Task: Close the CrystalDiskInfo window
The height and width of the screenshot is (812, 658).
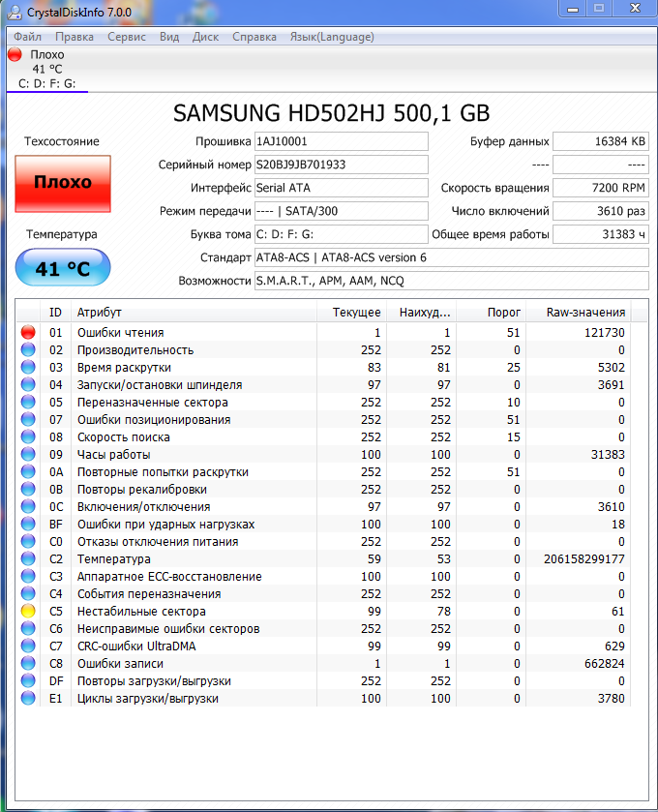Action: pos(636,9)
